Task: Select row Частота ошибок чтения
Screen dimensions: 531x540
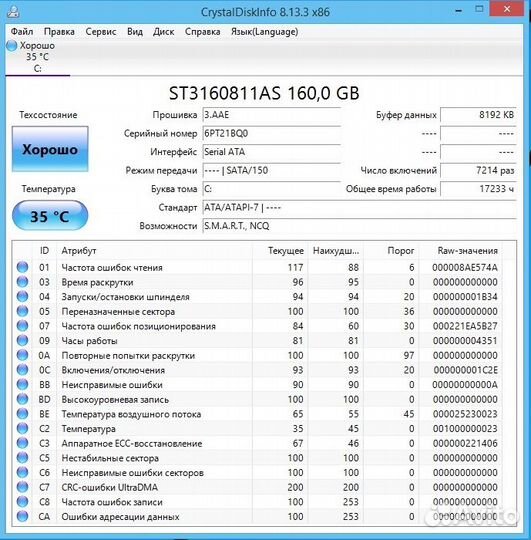Action: coord(258,267)
